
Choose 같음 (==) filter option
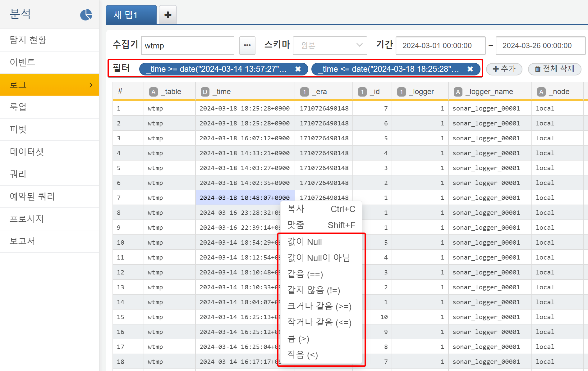coord(321,274)
